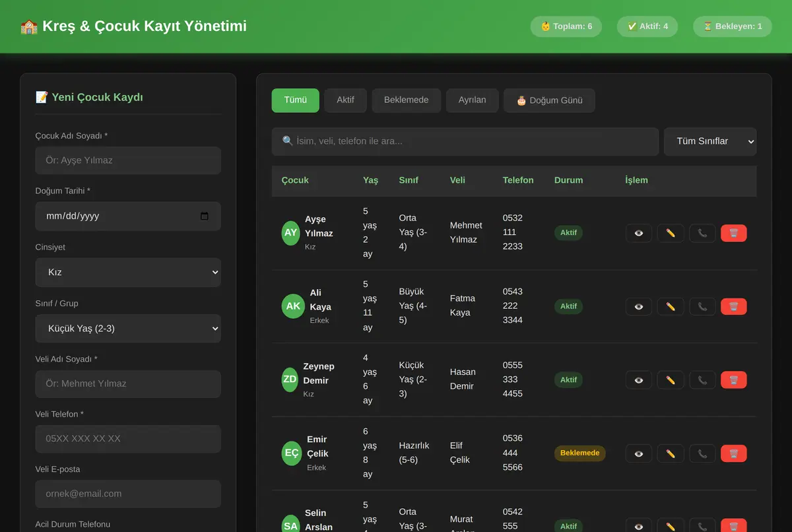Click the Aktif filter button
The width and height of the screenshot is (792, 532).
(345, 100)
